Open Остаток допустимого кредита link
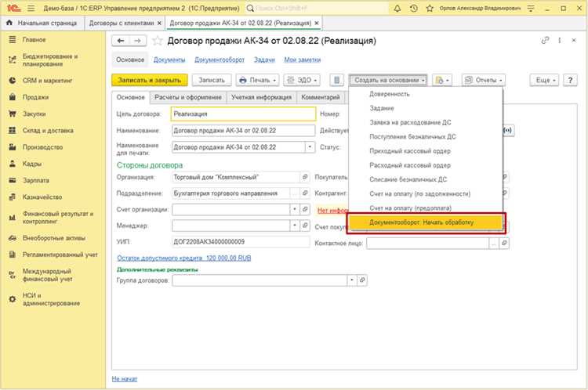 [x=183, y=258]
